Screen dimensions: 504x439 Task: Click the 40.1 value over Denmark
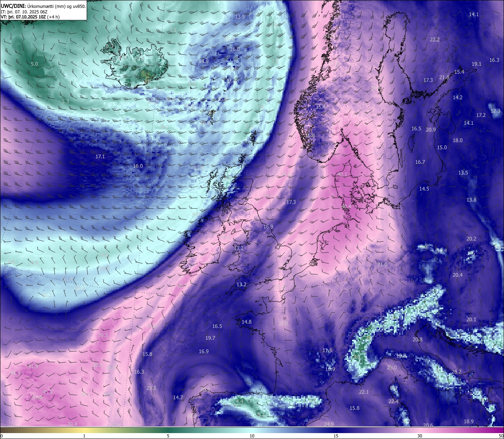tap(343, 174)
